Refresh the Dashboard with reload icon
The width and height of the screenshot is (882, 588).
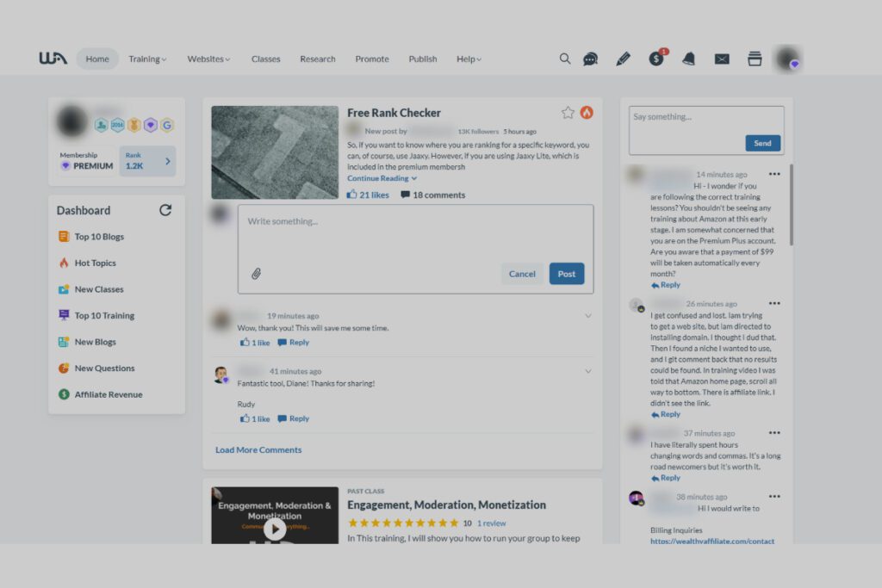[165, 210]
